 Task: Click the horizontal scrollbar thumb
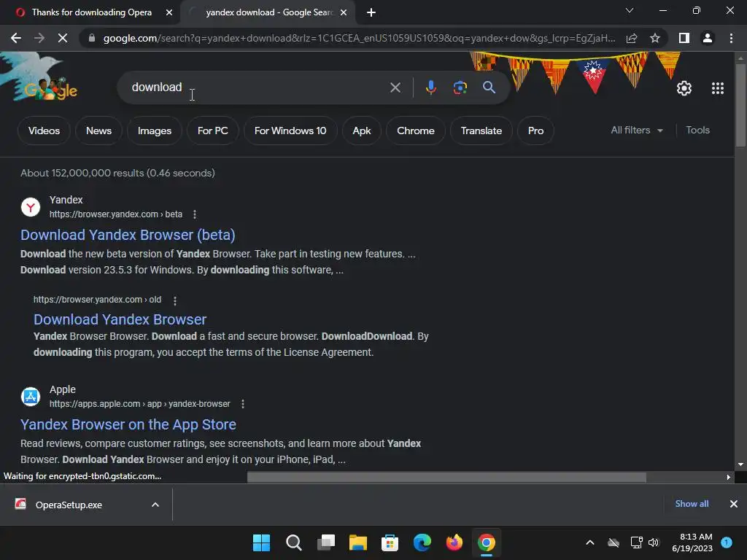point(446,477)
